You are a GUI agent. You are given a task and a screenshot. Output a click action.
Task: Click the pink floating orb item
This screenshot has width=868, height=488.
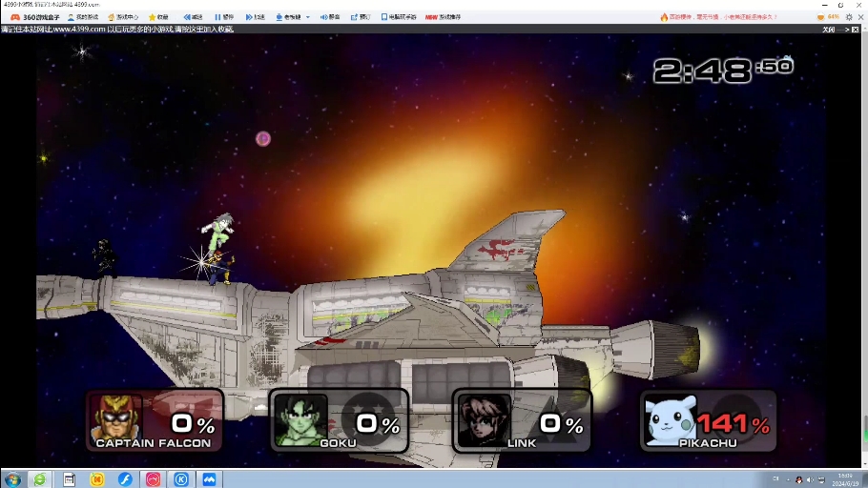(263, 138)
